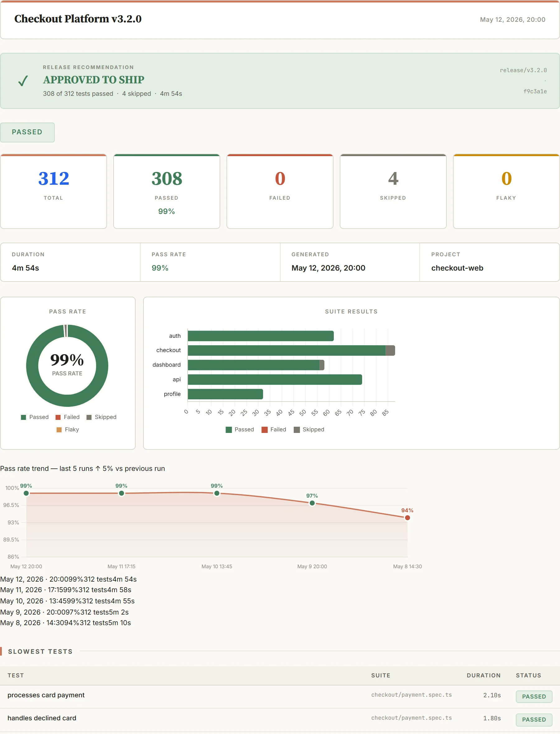
Task: Toggle Failed legend swatch in donut chart
Action: [x=58, y=417]
